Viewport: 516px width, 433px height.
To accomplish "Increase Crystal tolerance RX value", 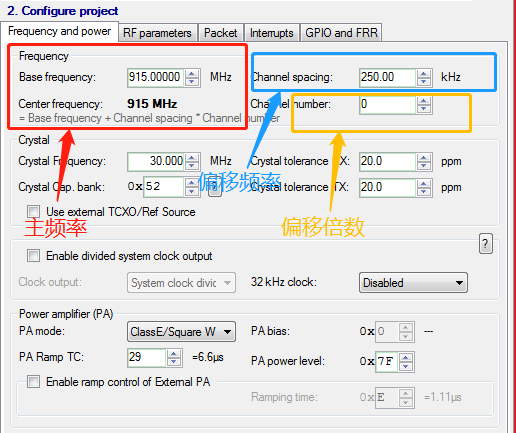I will point(424,158).
